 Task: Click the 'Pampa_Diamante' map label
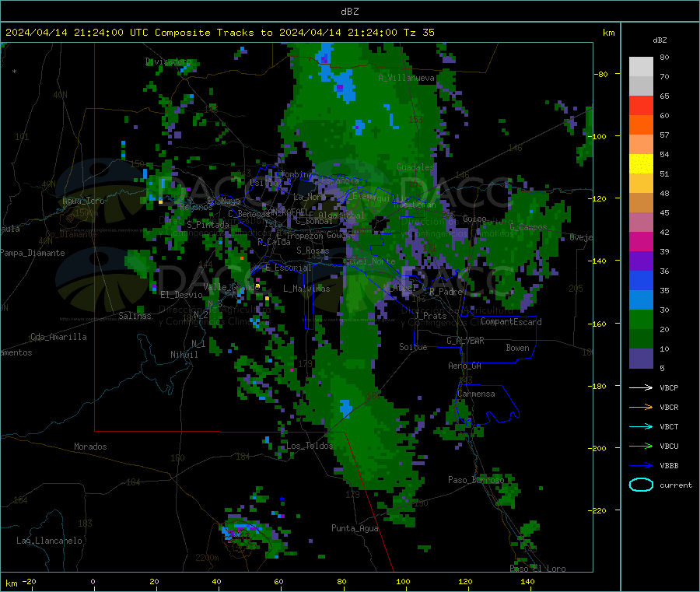click(x=32, y=253)
